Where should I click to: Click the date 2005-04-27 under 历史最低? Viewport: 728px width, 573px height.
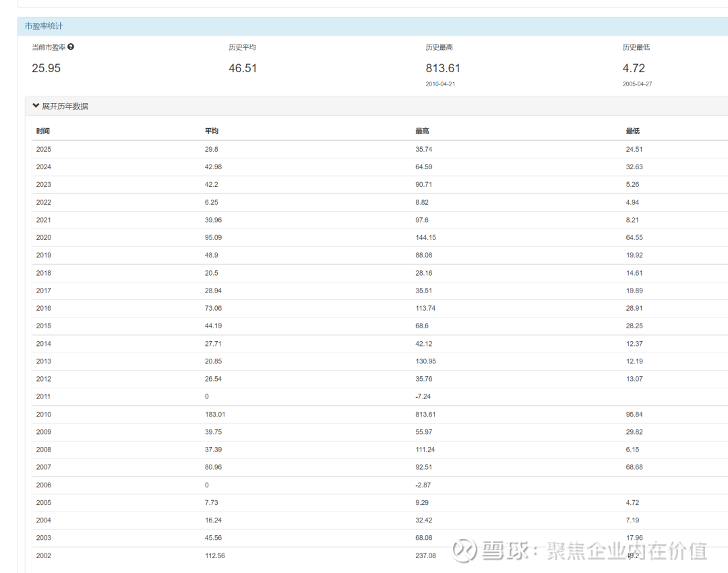[x=637, y=84]
